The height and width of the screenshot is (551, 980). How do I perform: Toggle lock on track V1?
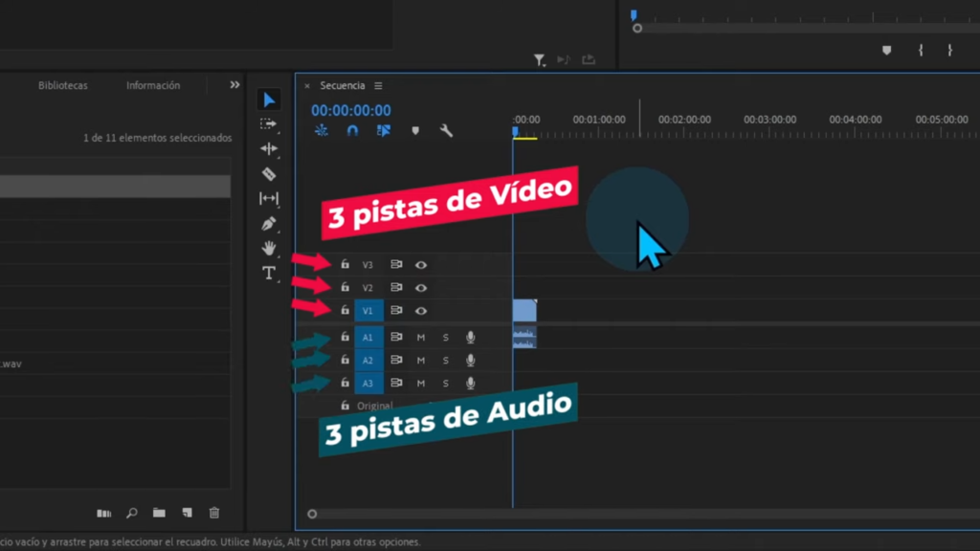345,310
